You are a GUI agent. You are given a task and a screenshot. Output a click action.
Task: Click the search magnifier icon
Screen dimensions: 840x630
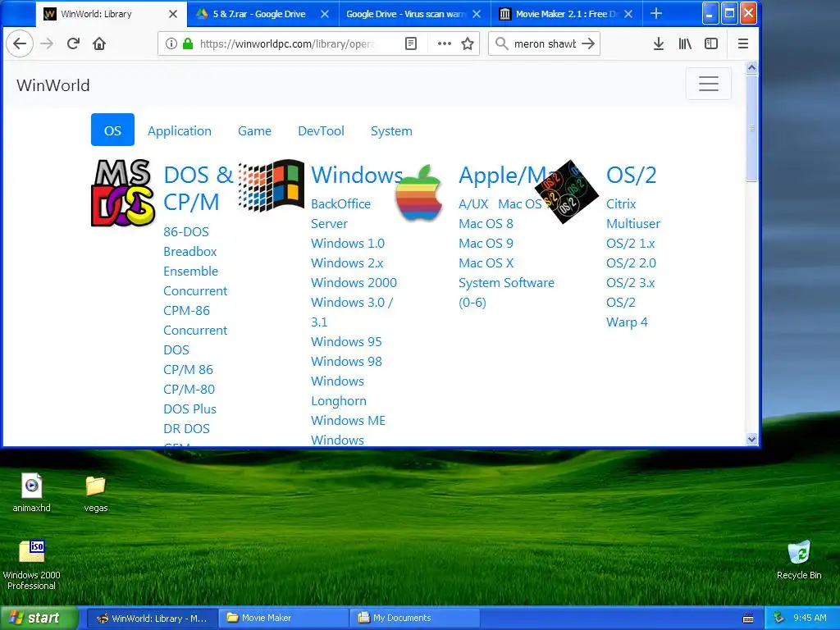[x=501, y=43]
